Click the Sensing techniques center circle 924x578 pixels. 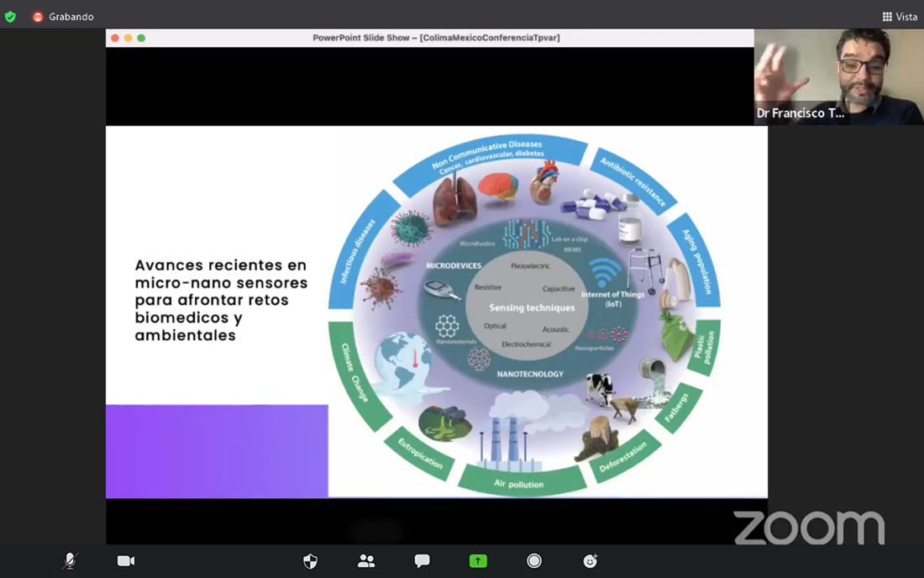coord(531,307)
